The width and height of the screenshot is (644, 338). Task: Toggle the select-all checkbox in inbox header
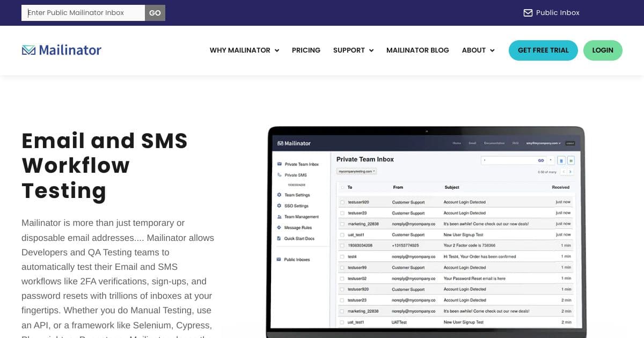342,186
